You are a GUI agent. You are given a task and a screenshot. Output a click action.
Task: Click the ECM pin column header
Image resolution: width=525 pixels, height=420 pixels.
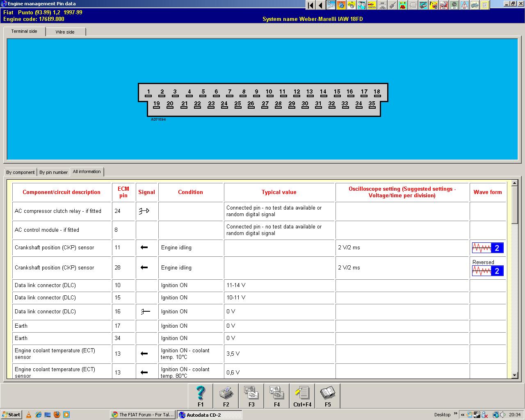point(123,192)
